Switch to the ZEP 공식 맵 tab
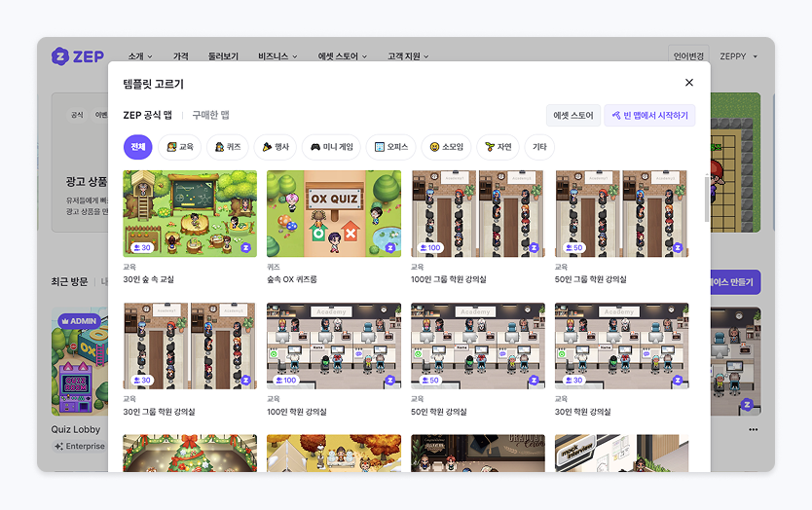The image size is (812, 510). click(x=148, y=115)
